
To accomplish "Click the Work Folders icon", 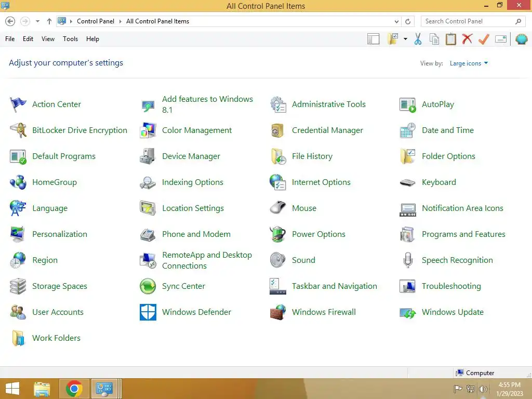I will [x=18, y=338].
